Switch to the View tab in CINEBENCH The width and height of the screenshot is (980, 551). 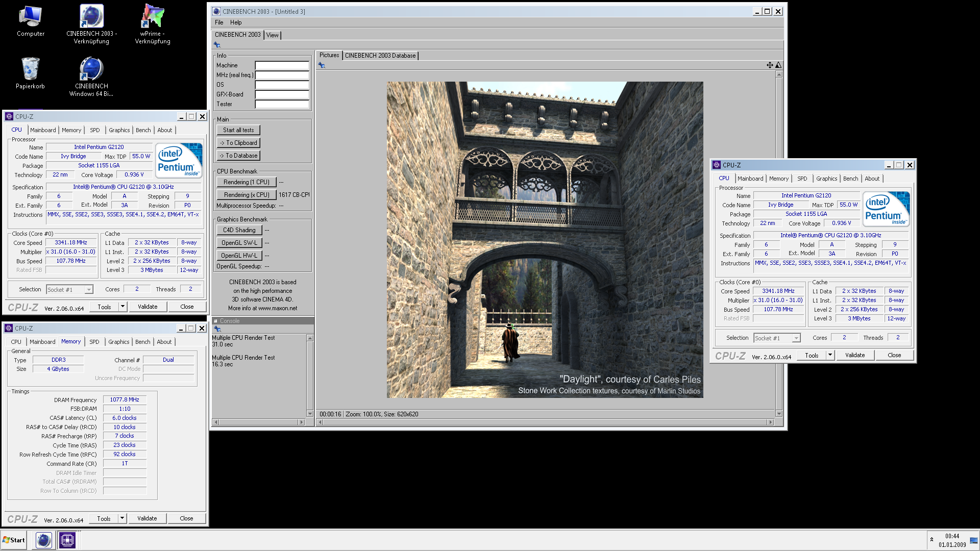(273, 35)
